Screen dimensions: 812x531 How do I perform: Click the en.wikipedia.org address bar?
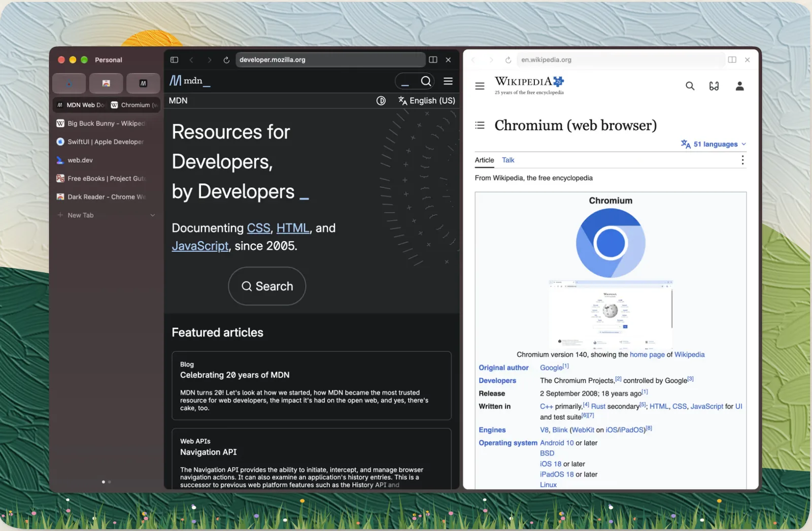point(620,60)
